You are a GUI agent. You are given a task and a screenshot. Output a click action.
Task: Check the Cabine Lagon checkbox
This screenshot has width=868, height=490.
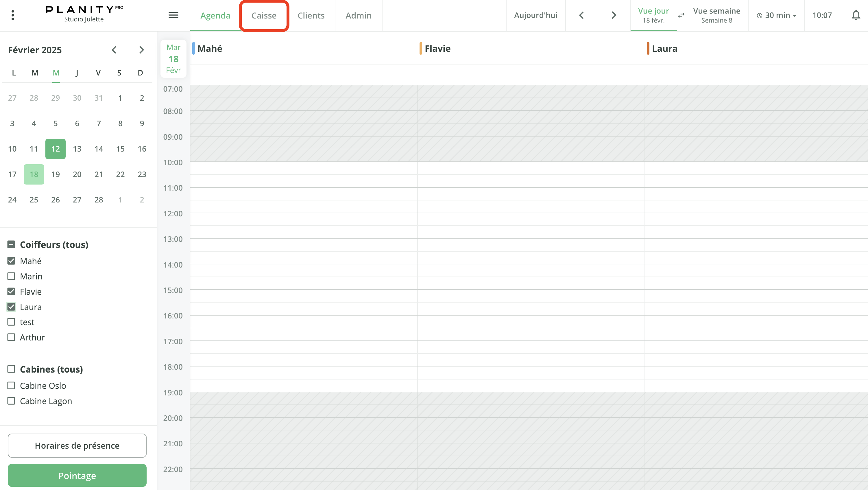pos(11,401)
